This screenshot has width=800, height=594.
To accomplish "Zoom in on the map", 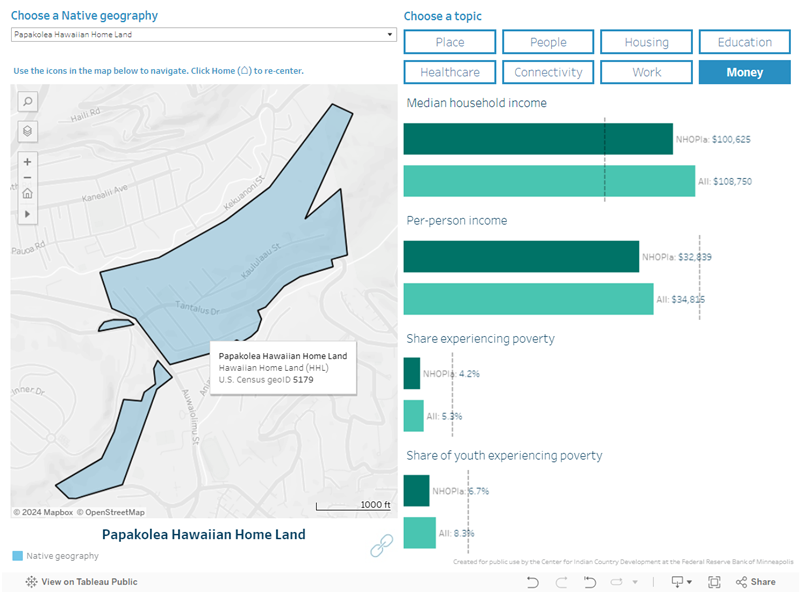I will pyautogui.click(x=27, y=160).
